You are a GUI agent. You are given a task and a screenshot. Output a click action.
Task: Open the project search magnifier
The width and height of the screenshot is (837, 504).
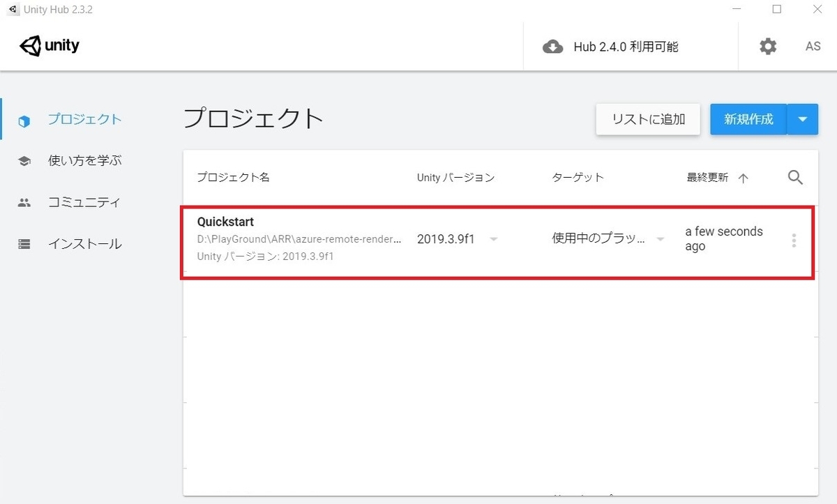794,178
